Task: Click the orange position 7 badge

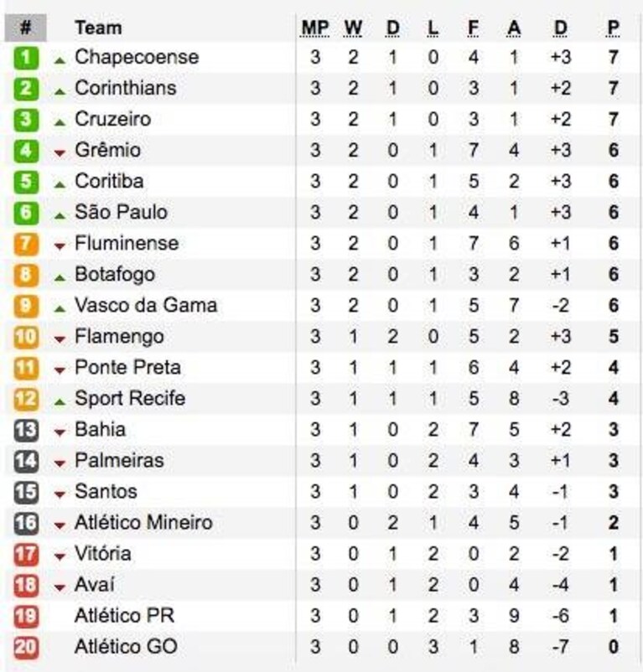Action: [26, 245]
